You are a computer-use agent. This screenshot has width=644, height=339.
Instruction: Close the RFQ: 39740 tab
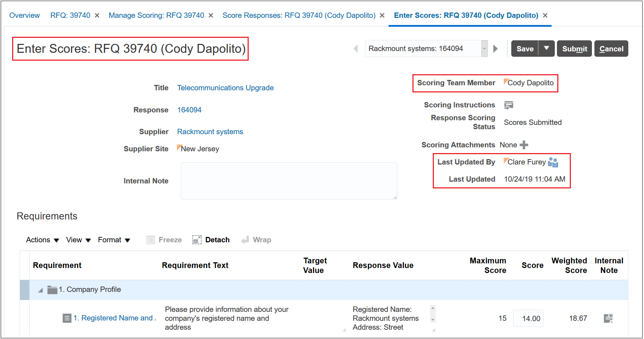coord(97,15)
